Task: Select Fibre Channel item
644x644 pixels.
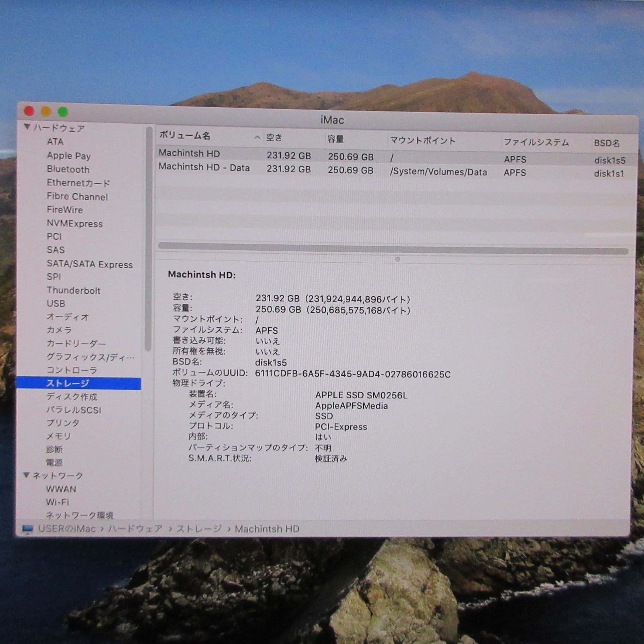Action: pyautogui.click(x=77, y=197)
